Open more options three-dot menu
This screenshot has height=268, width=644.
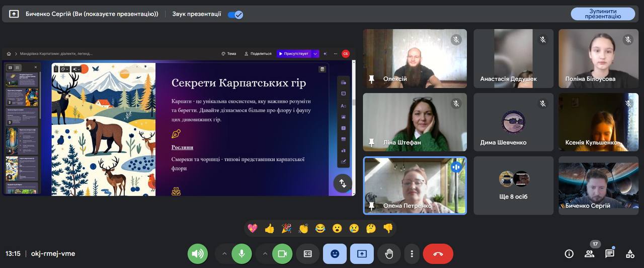pyautogui.click(x=412, y=254)
